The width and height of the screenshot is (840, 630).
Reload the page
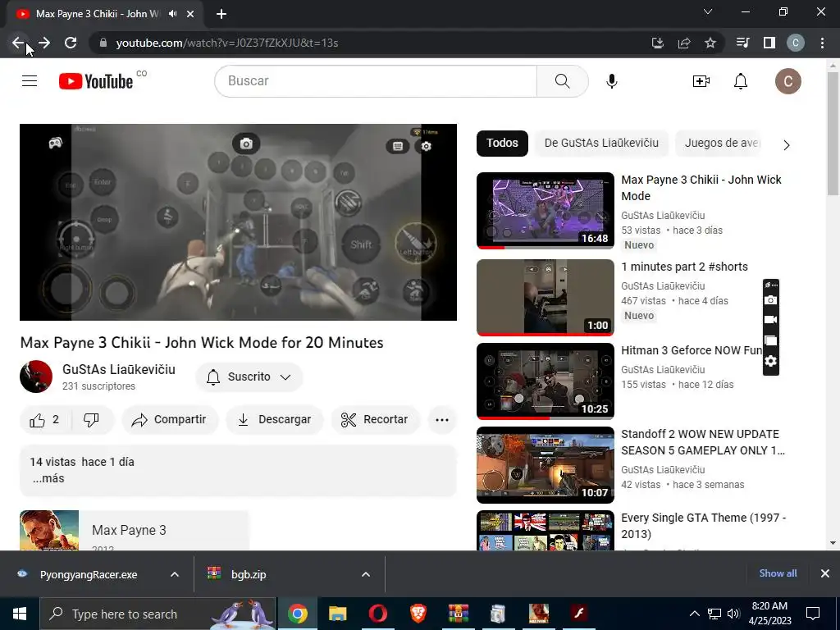(71, 43)
